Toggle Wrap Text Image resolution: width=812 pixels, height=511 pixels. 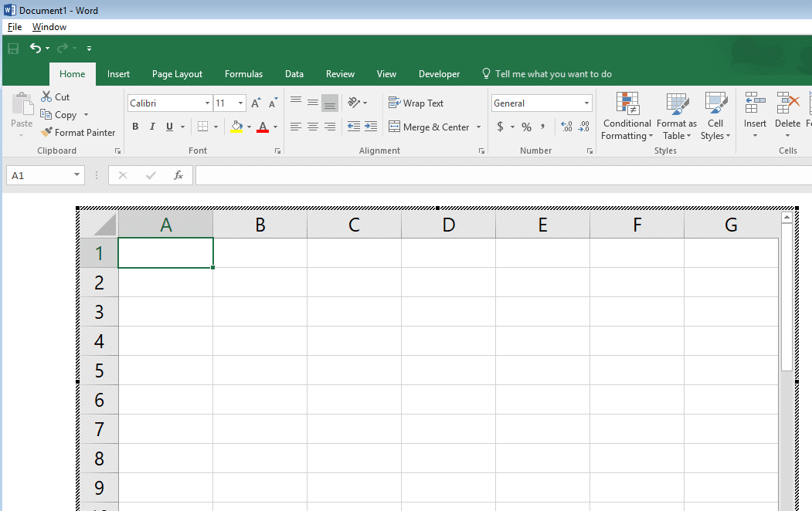click(x=416, y=103)
